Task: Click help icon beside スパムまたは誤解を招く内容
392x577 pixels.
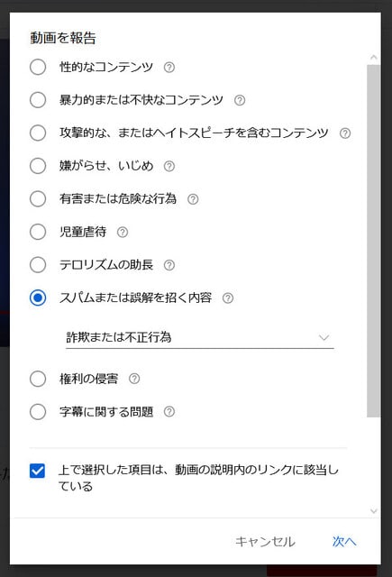Action: click(x=228, y=298)
